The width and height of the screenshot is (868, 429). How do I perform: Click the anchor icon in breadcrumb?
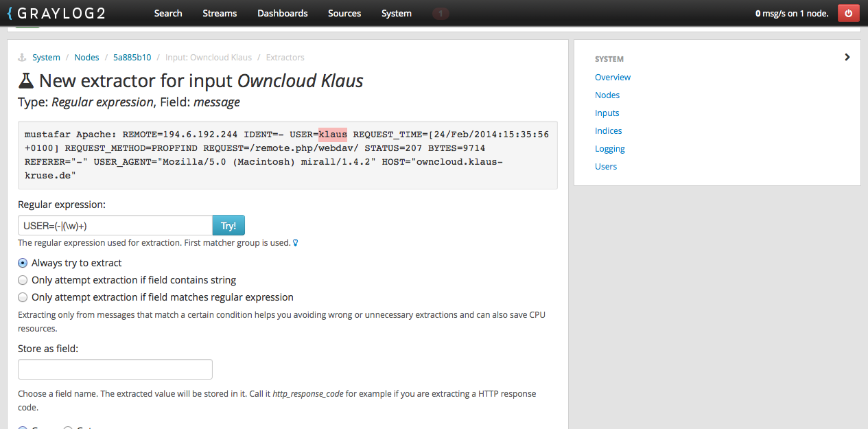(21, 58)
